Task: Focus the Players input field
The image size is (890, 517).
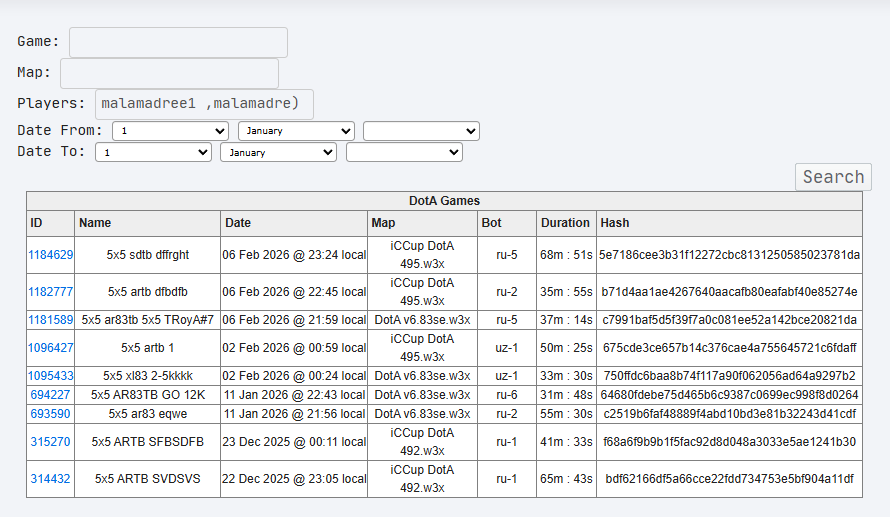Action: tap(204, 104)
